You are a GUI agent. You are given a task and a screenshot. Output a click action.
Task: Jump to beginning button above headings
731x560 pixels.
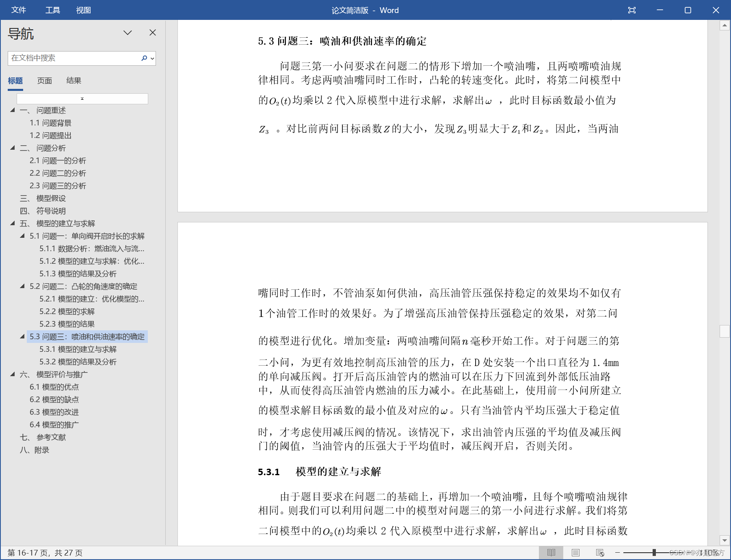click(x=82, y=99)
